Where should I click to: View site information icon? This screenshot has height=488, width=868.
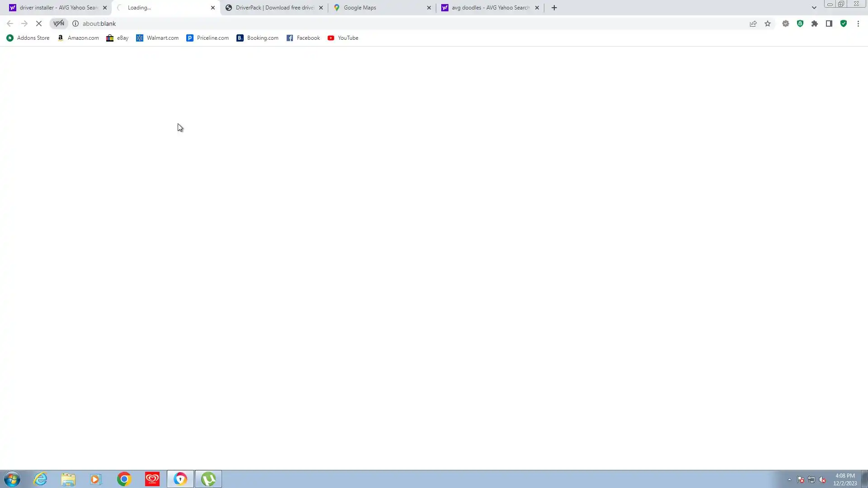[x=75, y=23]
